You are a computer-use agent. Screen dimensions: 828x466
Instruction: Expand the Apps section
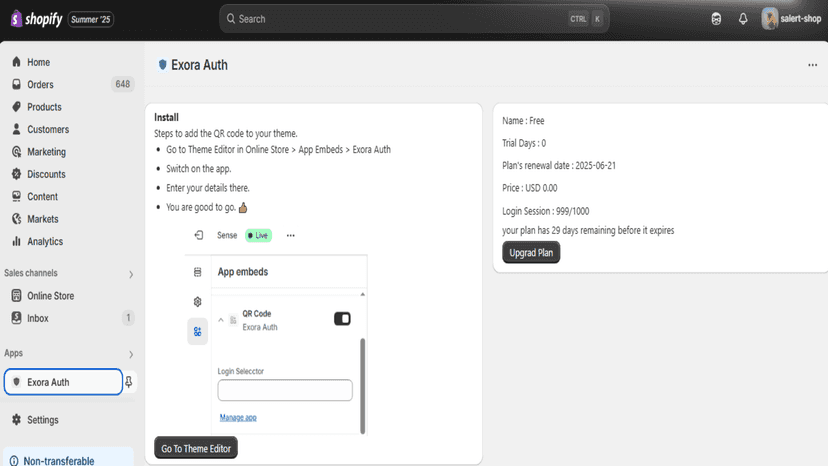131,354
